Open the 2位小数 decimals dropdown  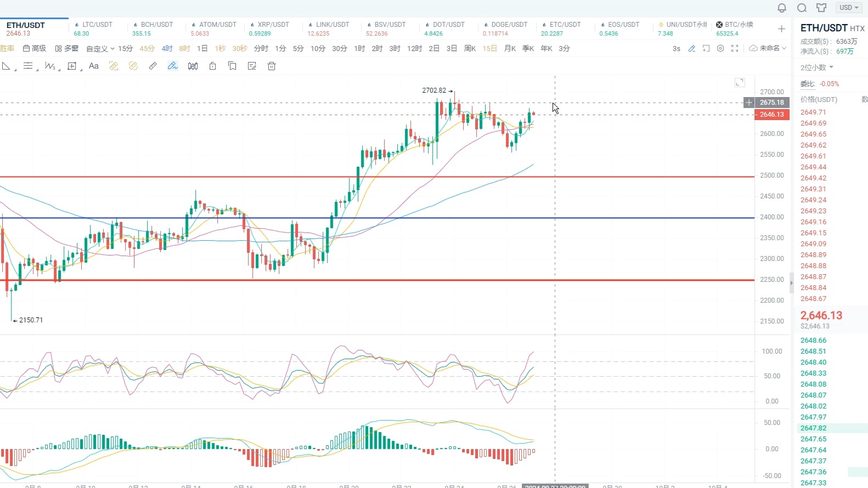tap(816, 67)
